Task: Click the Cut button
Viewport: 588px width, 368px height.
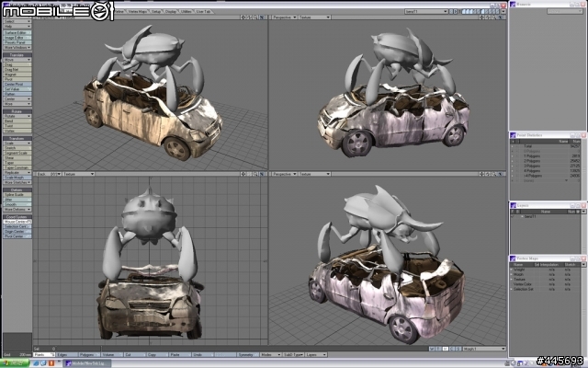Action: click(134, 354)
